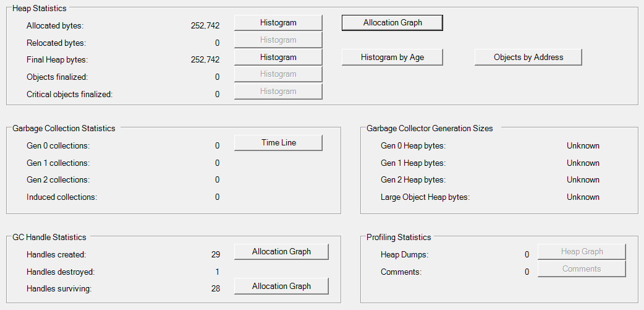The height and width of the screenshot is (310, 644).
Task: Click the Heap Dumps label
Action: (405, 254)
